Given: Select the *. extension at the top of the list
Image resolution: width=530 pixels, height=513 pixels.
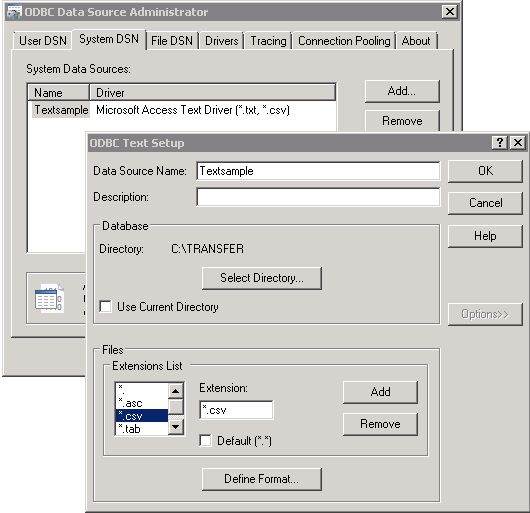Looking at the screenshot, I should 142,390.
